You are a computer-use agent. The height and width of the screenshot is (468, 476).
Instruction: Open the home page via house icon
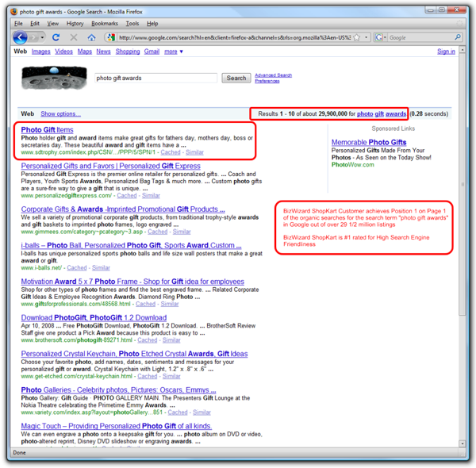tap(91, 37)
